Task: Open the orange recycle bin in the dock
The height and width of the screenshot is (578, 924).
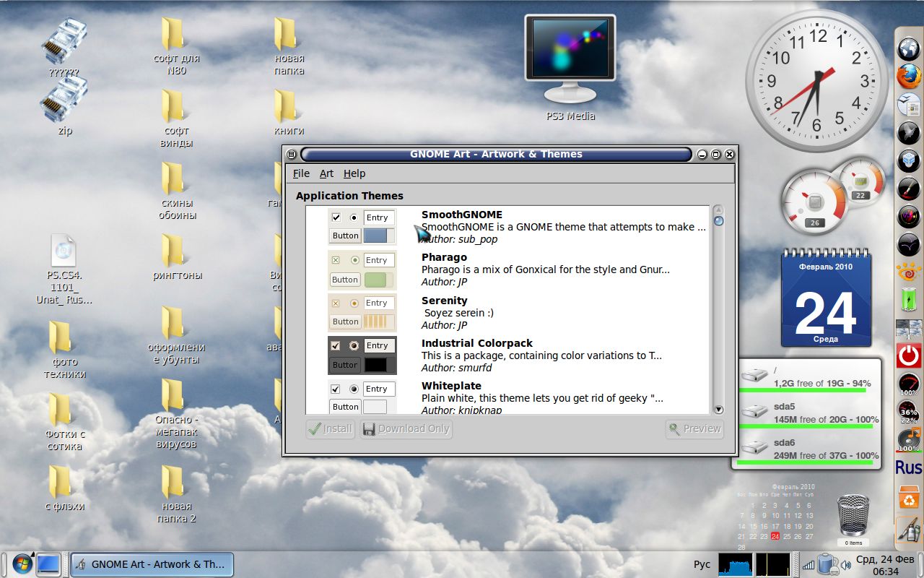Action: [x=908, y=498]
